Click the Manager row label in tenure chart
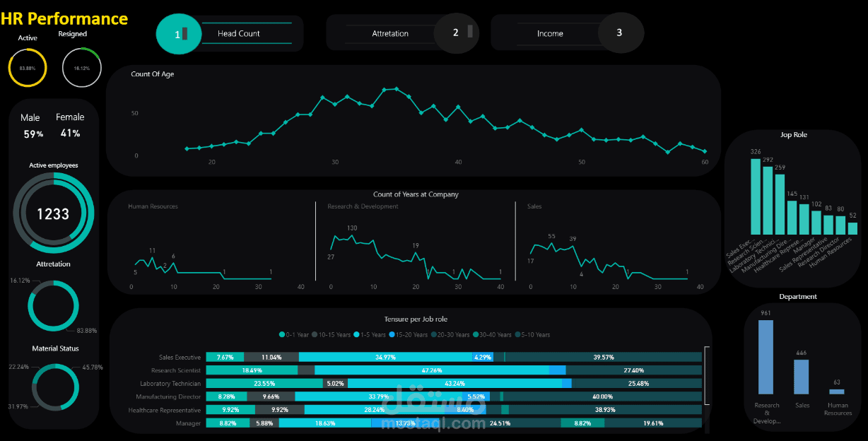 point(189,423)
